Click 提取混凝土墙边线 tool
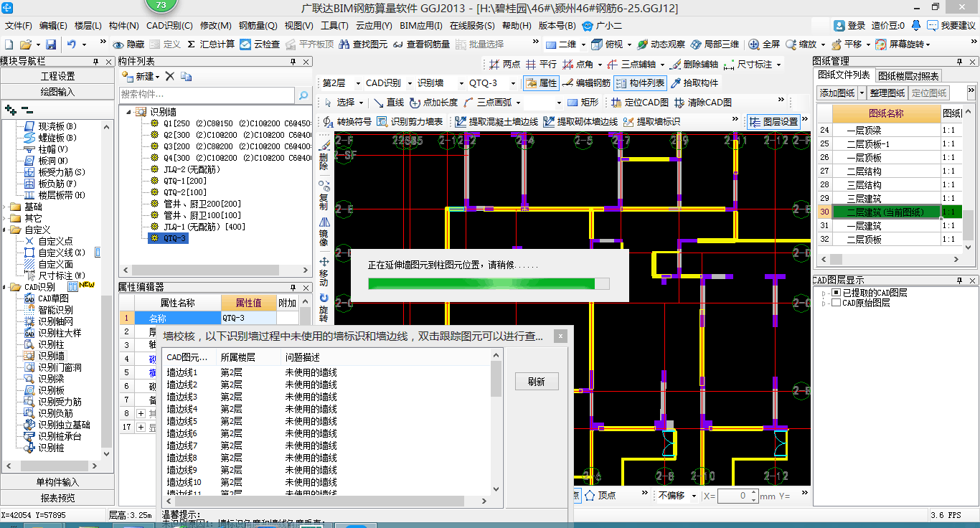 (x=496, y=122)
